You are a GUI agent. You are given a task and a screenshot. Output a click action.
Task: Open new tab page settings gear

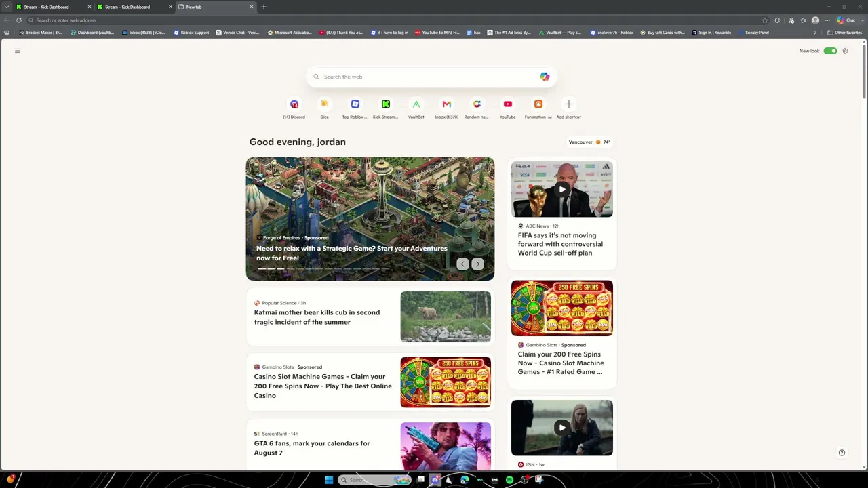pos(845,51)
